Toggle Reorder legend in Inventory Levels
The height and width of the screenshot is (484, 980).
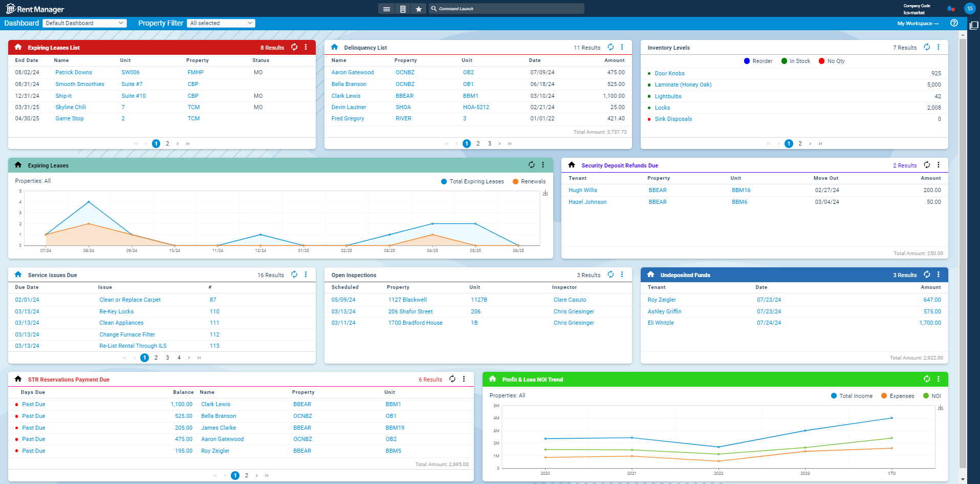pyautogui.click(x=758, y=61)
